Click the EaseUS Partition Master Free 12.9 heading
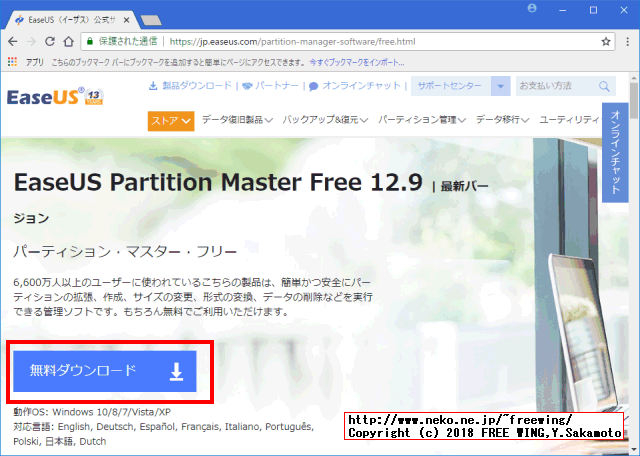Viewport: 640px width, 456px height. (218, 182)
